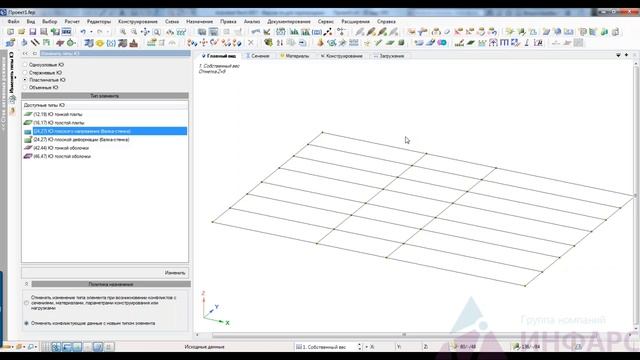Click the line with two nodes icon
The height and width of the screenshot is (360, 640).
pyautogui.click(x=327, y=31)
